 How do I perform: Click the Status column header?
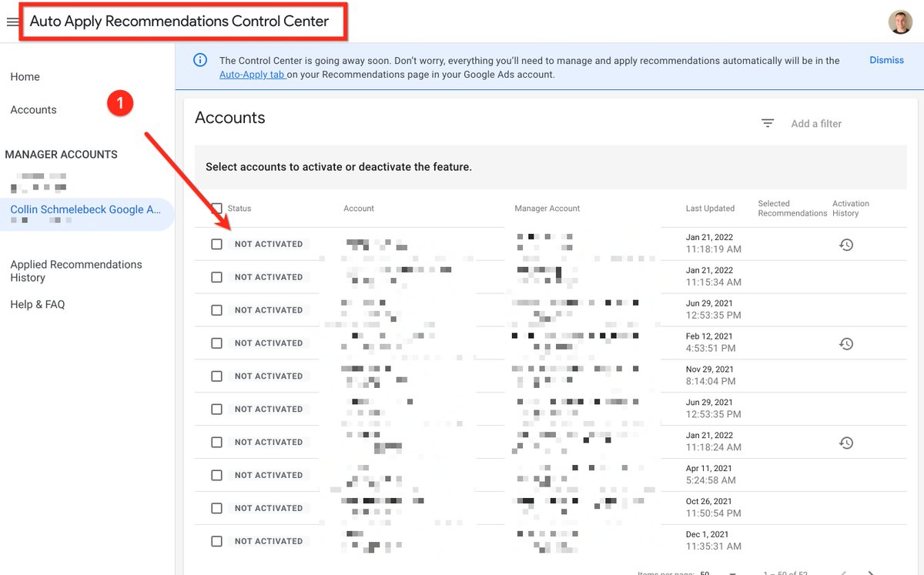click(239, 209)
